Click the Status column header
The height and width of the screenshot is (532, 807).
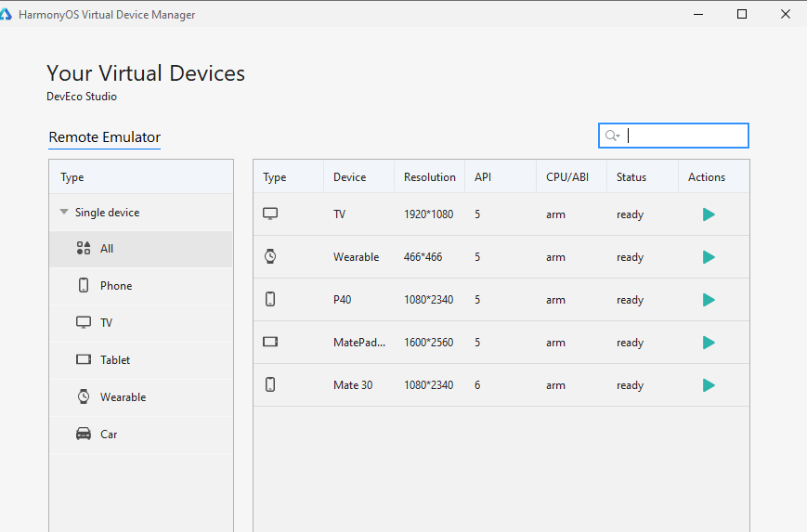631,177
